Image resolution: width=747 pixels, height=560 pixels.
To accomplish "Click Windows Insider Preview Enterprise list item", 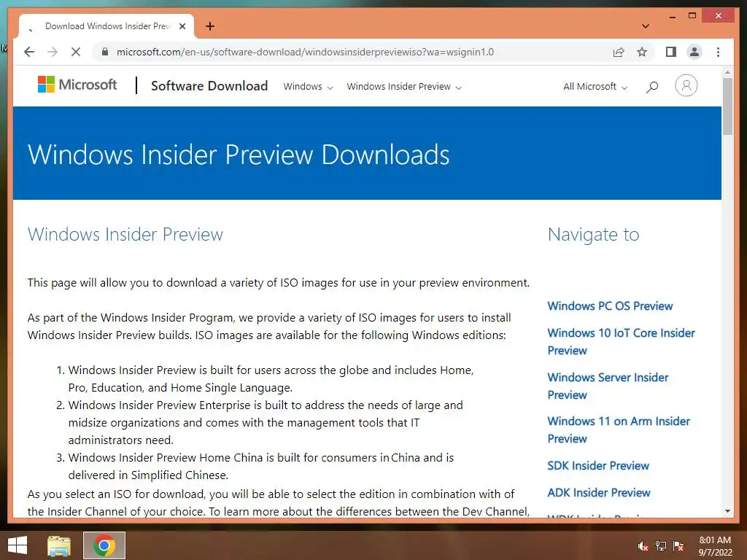I will tap(266, 422).
